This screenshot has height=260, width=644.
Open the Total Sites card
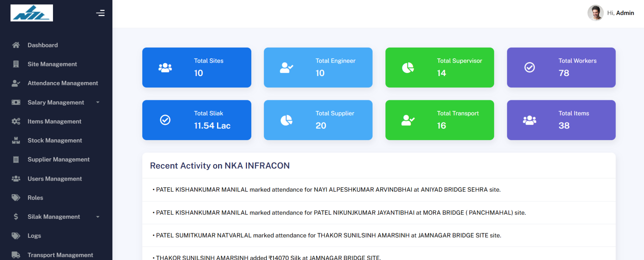(197, 67)
